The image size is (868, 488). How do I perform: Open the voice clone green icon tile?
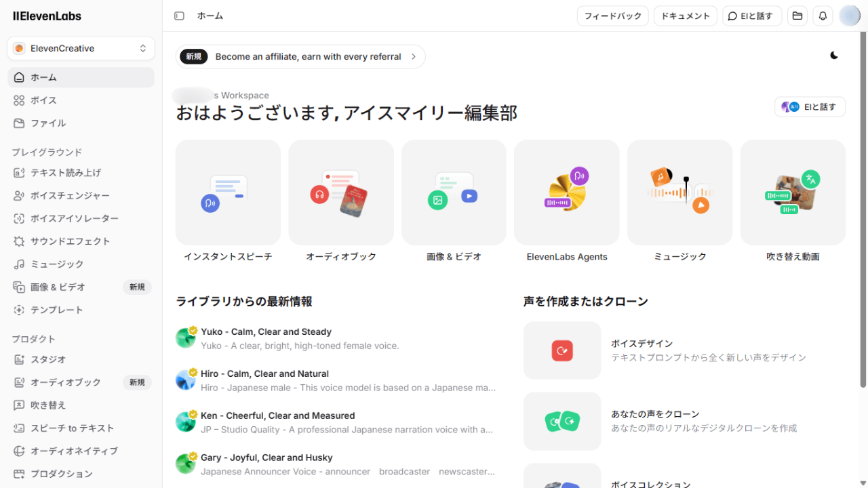coord(562,421)
